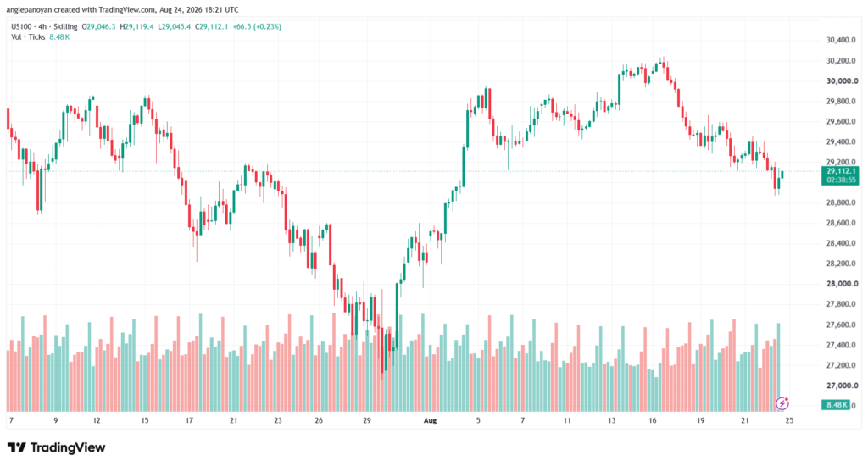Screen dimensions: 868x466
Task: Click the candle countdown timer 02:38:55
Action: click(x=841, y=180)
